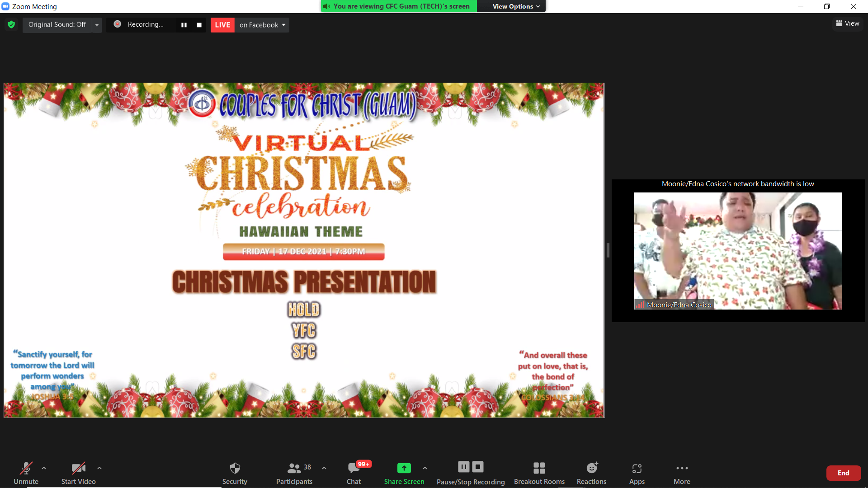868x488 pixels.
Task: Click the Zoom Meeting title bar icon
Action: coord(5,6)
